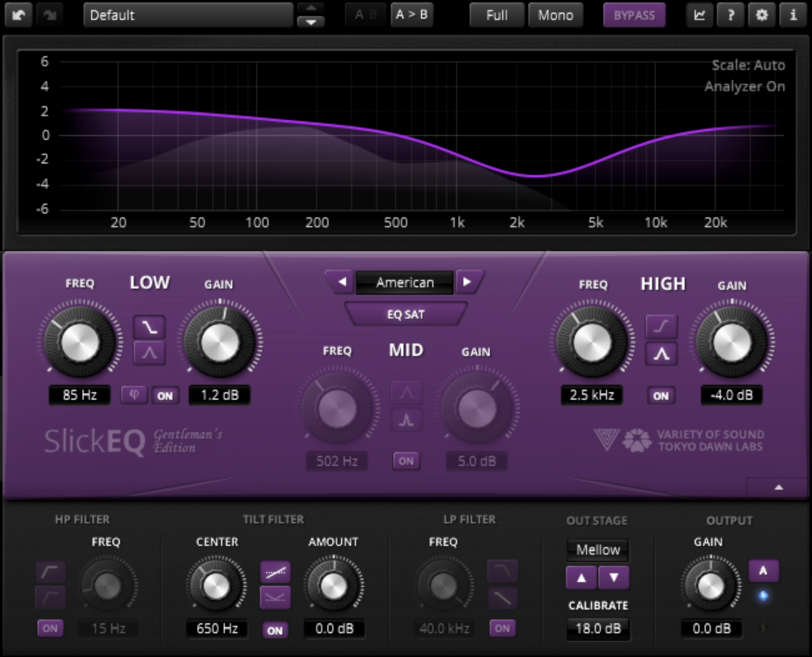Step to next preset with down arrow
Image resolution: width=812 pixels, height=657 pixels.
click(310, 22)
